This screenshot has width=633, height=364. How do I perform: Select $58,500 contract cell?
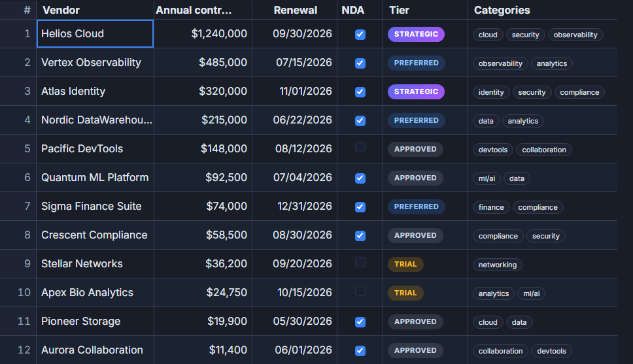pos(203,235)
